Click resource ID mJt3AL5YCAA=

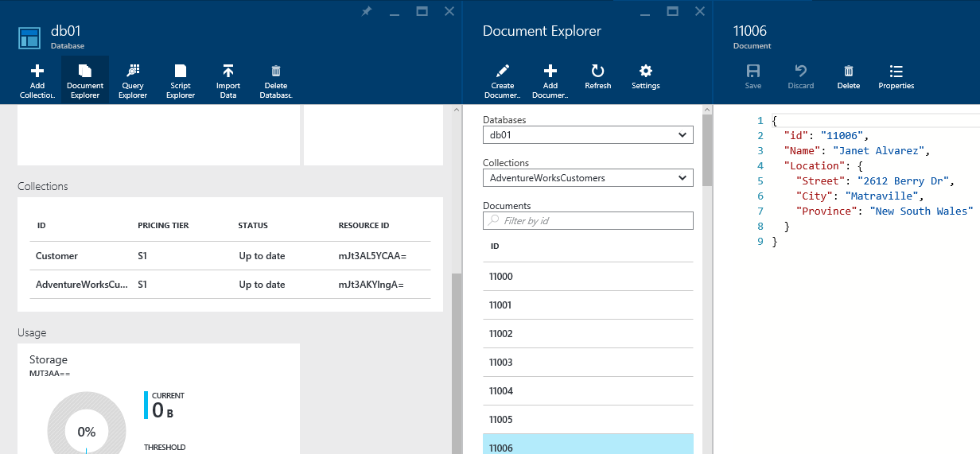(373, 256)
